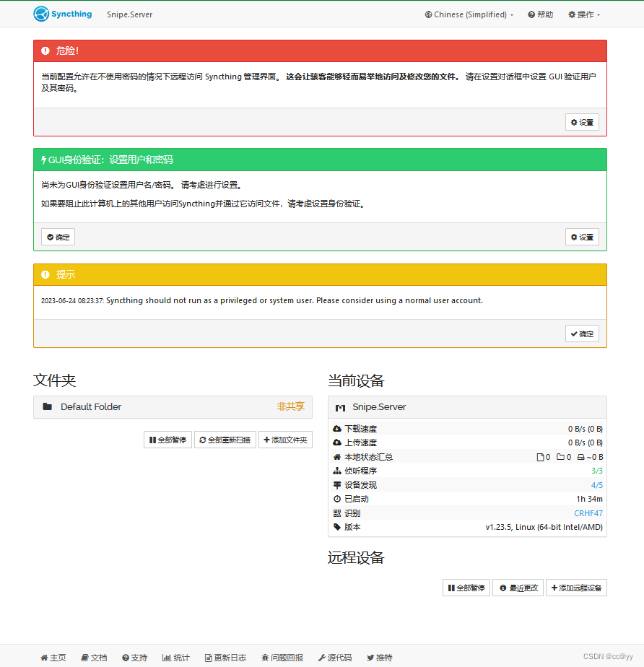Click the clock icon for 已启动

coord(337,499)
